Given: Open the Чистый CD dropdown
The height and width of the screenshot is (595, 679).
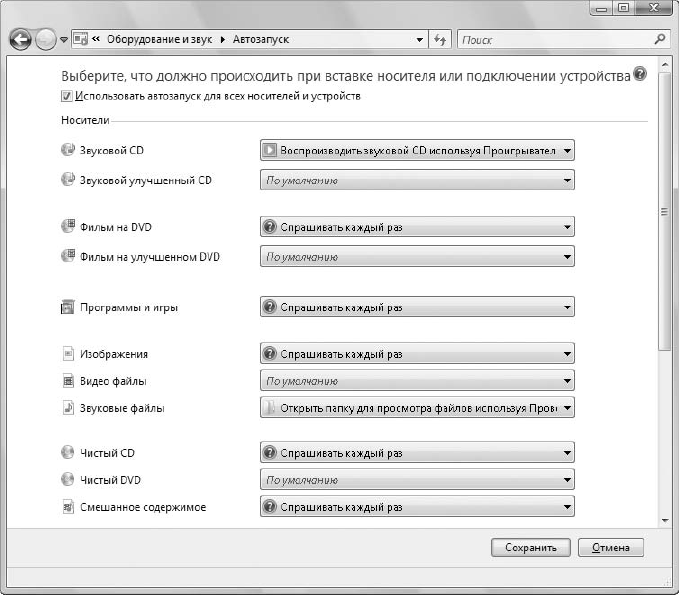Looking at the screenshot, I should click(417, 453).
